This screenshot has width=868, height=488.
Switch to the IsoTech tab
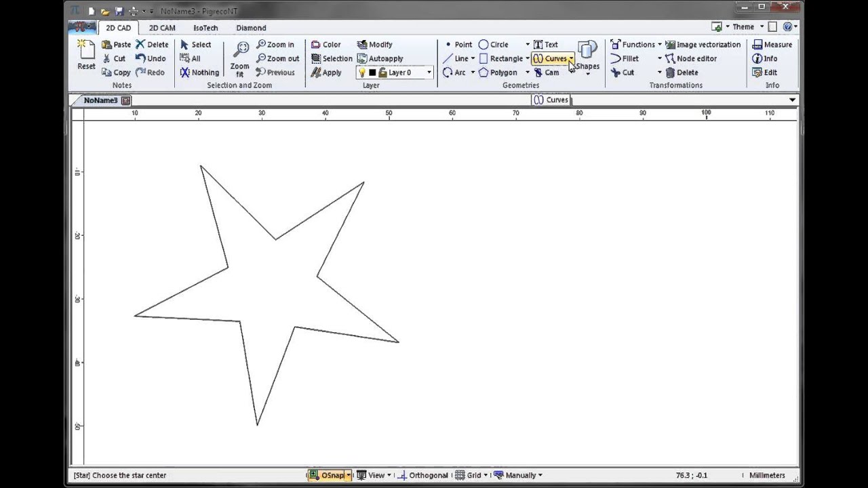(x=205, y=28)
